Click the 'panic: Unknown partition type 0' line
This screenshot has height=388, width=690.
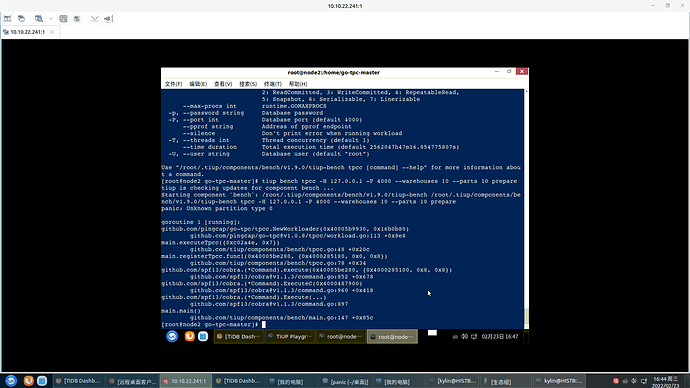(x=217, y=209)
